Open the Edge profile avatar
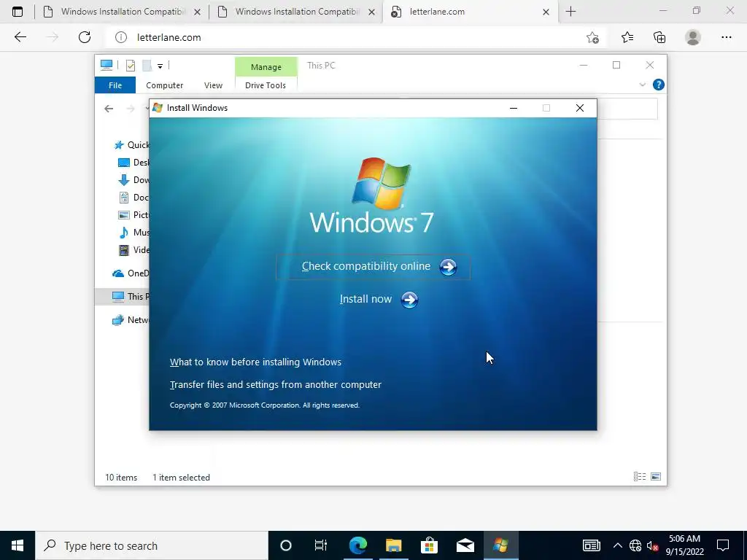The height and width of the screenshot is (560, 747). click(693, 37)
